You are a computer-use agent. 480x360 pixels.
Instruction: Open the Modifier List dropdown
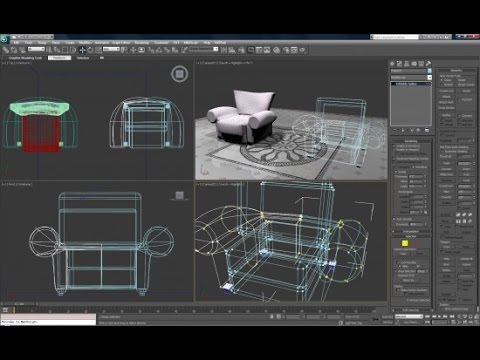pos(411,77)
